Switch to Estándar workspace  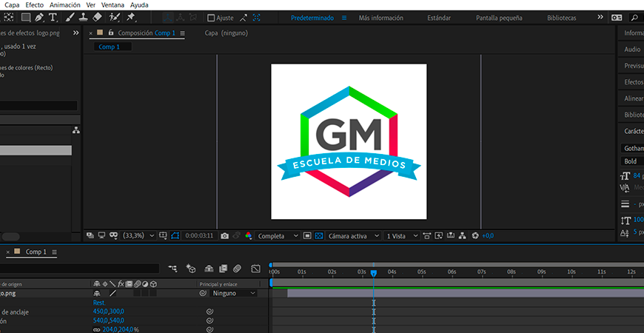(439, 18)
